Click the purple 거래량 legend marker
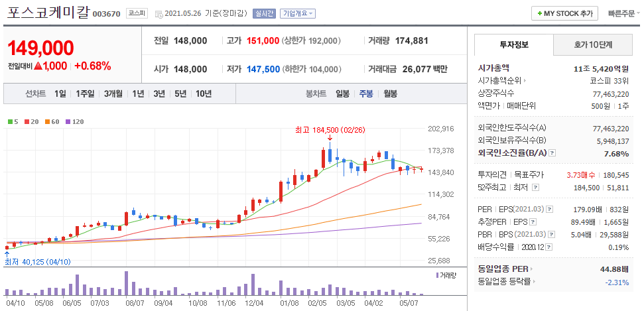This screenshot has height=311, width=644. coord(437,275)
